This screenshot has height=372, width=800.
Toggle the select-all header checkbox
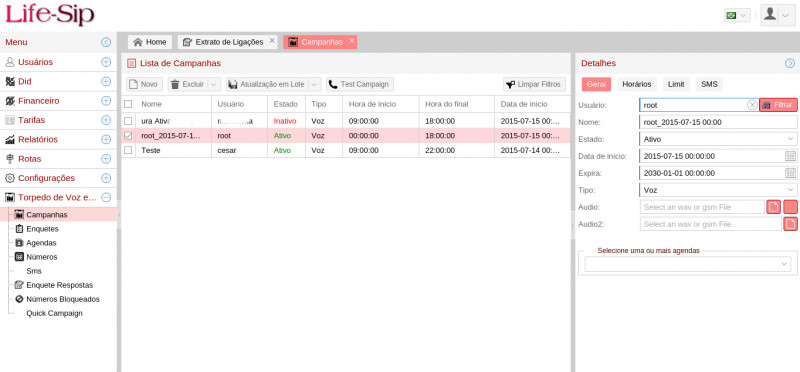coord(128,104)
